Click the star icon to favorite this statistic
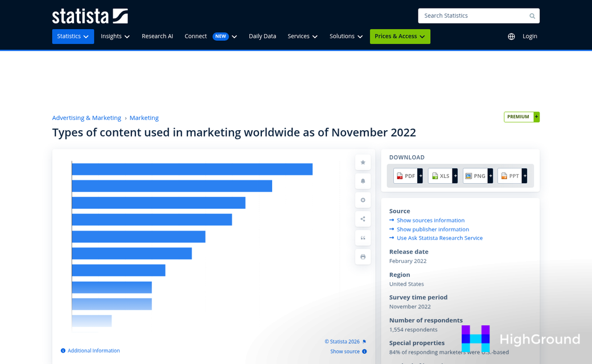 (x=363, y=162)
